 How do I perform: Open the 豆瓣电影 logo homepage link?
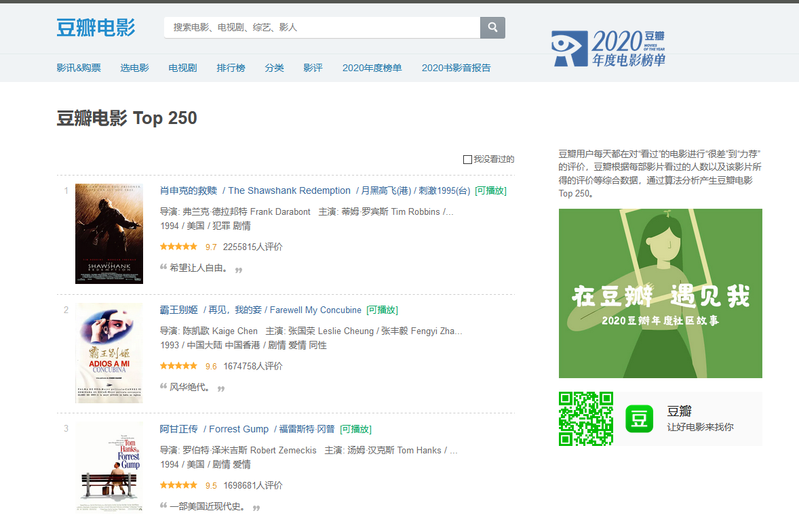96,28
